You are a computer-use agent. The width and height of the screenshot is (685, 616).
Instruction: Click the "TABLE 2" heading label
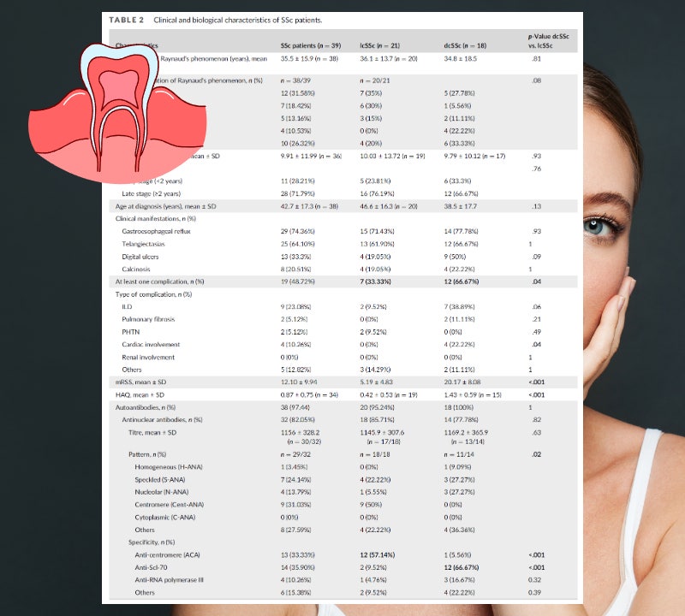124,19
